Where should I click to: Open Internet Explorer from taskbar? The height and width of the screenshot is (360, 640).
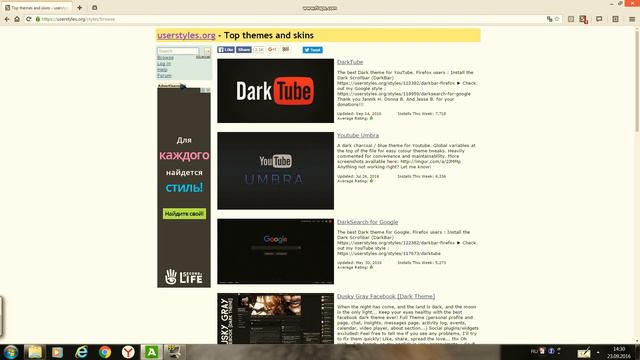click(x=81, y=352)
